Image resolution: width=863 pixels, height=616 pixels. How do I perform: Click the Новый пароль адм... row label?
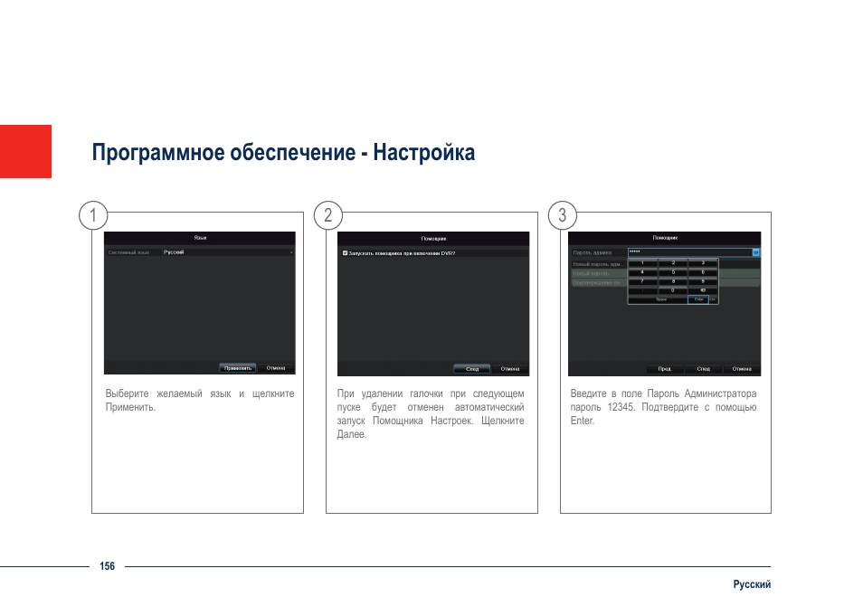(598, 264)
